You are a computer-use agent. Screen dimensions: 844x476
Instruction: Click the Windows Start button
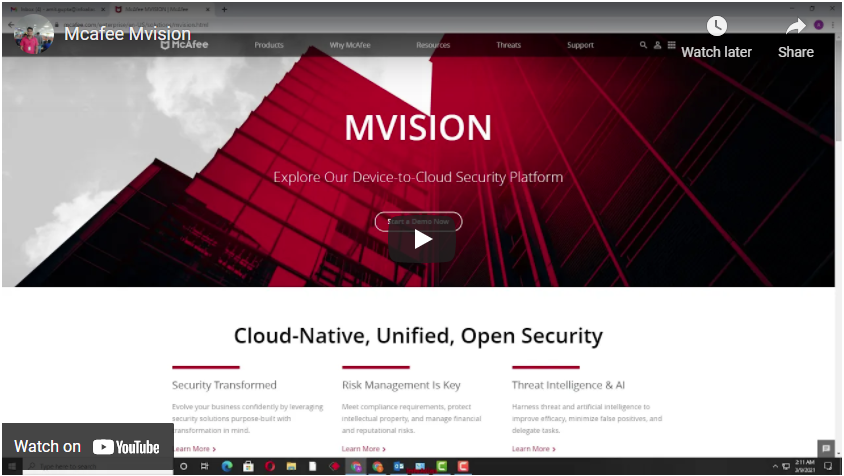point(12,466)
